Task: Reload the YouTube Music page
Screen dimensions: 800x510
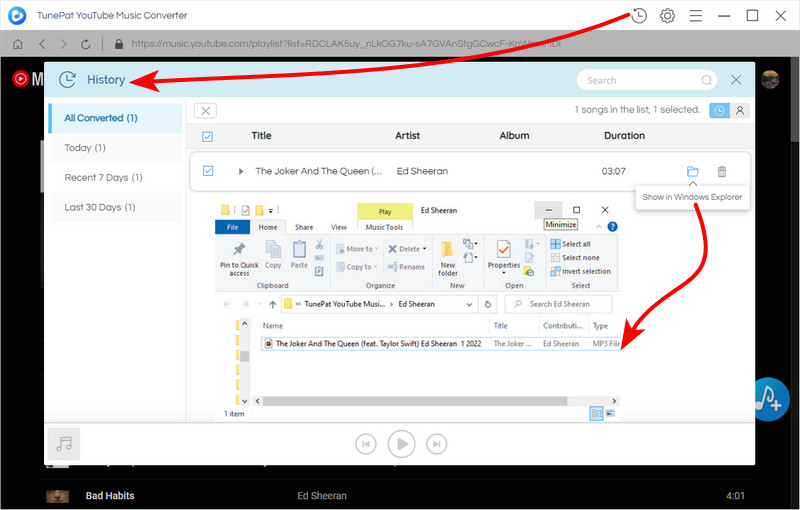Action: [x=86, y=44]
